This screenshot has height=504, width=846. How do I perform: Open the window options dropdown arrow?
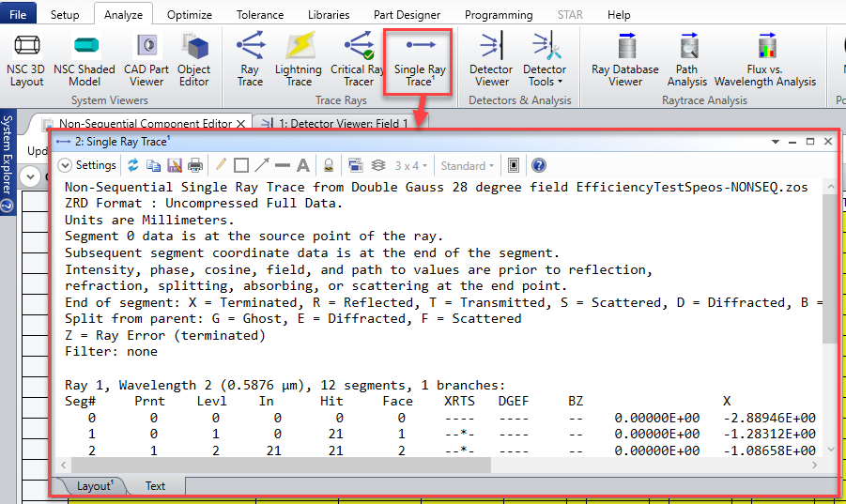tap(776, 142)
